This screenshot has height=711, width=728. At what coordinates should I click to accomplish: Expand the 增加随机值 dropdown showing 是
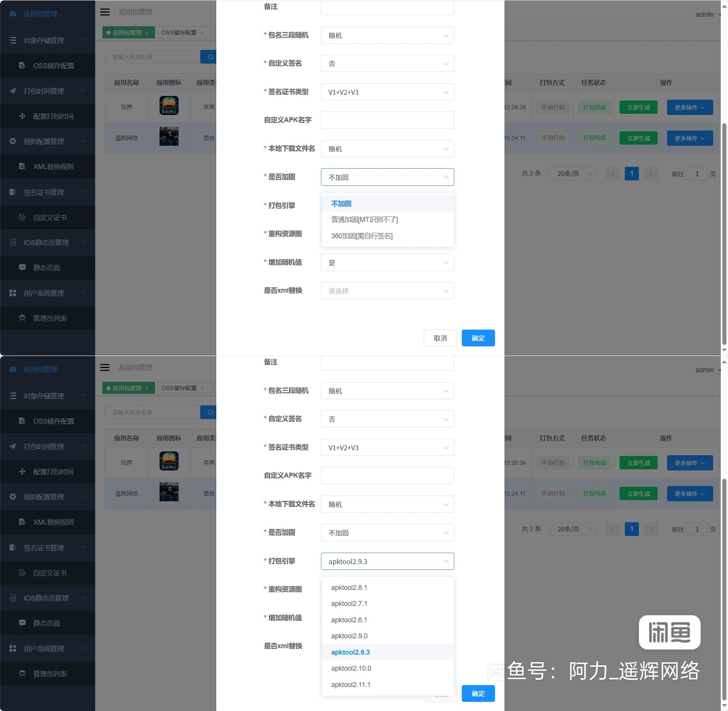pos(387,263)
